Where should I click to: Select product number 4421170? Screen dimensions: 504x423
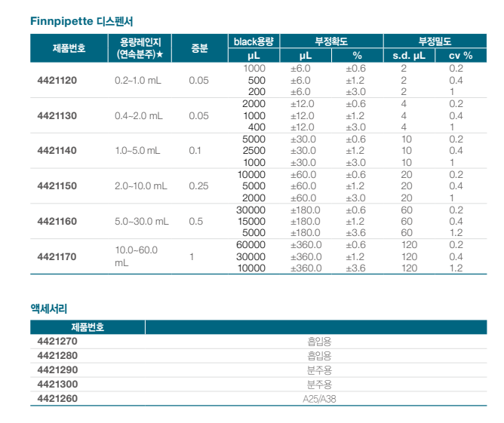(57, 256)
